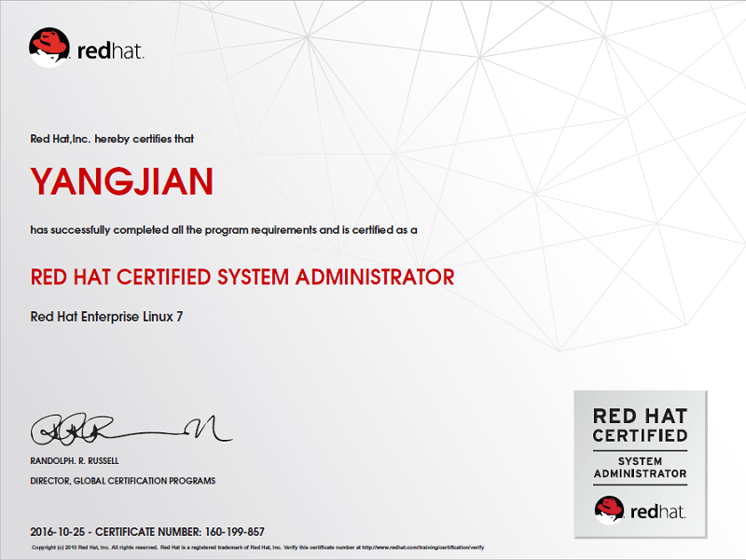Select the recipient name YANGJIAN
This screenshot has width=746, height=560.
[122, 182]
